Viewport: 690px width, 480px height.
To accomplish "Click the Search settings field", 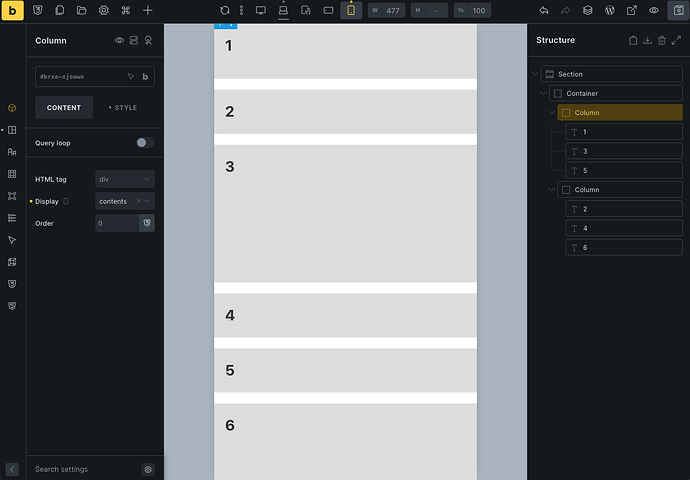I will (86, 469).
